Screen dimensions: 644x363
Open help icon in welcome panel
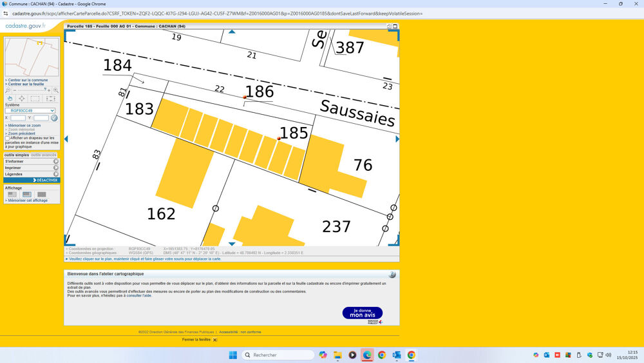point(392,275)
